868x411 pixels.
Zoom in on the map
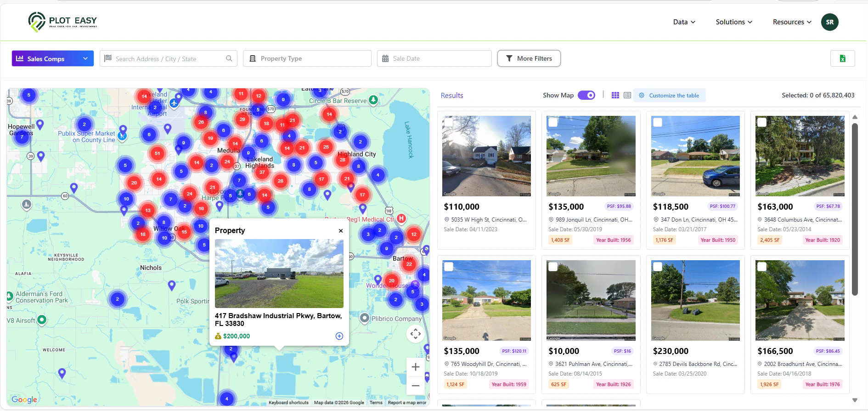click(x=416, y=367)
